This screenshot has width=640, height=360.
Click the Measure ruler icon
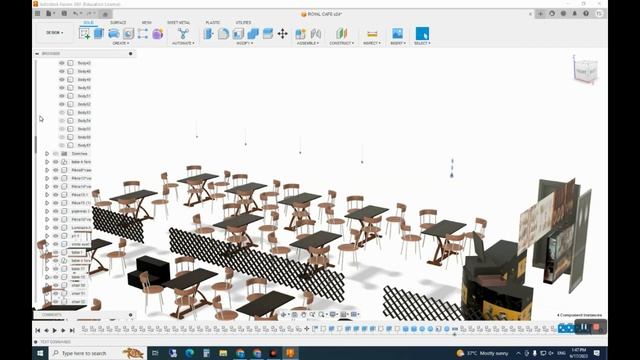(x=372, y=34)
